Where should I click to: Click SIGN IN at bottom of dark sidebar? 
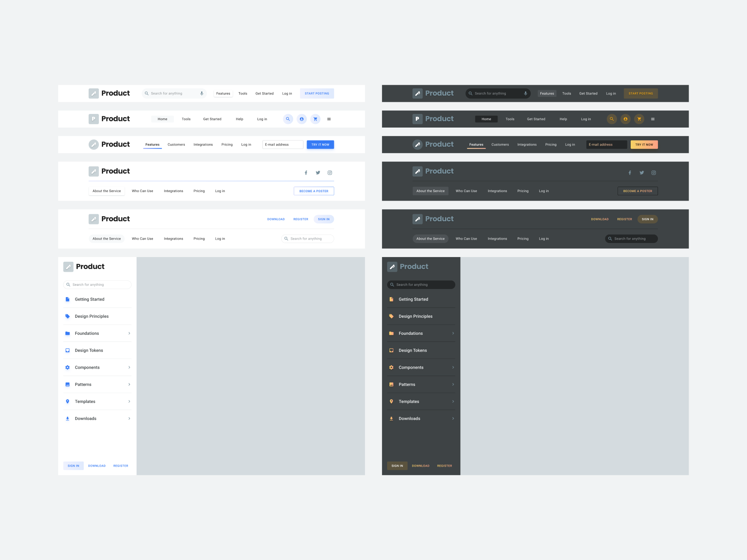pyautogui.click(x=397, y=466)
